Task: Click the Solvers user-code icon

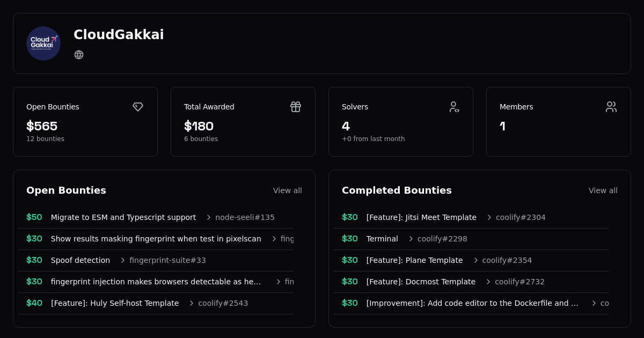Action: [x=454, y=107]
